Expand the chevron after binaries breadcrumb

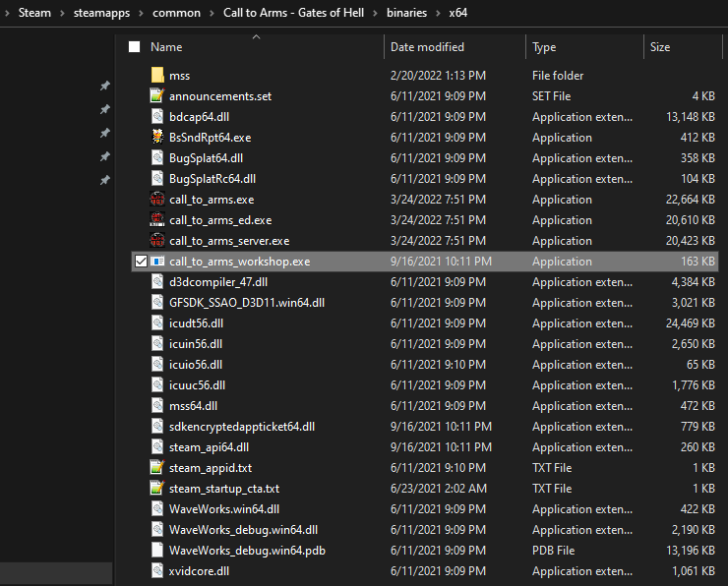438,13
